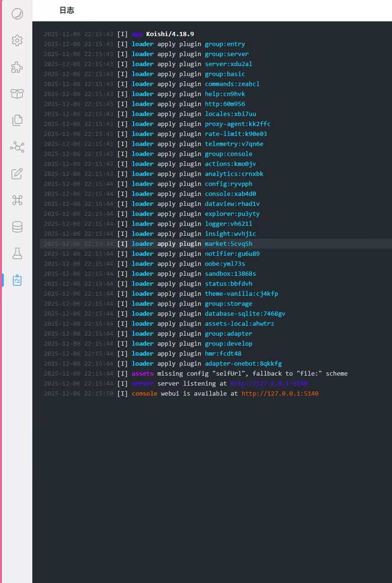This screenshot has height=583, width=392.
Task: Open the database cylinder icon
Action: tap(17, 227)
